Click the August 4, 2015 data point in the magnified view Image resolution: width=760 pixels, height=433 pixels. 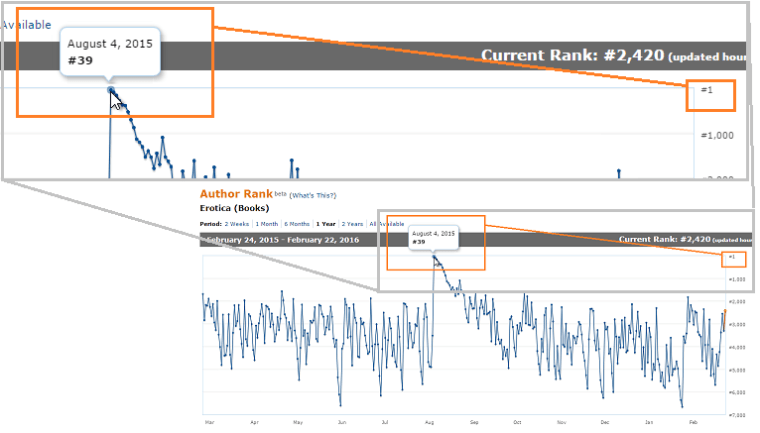[111, 90]
